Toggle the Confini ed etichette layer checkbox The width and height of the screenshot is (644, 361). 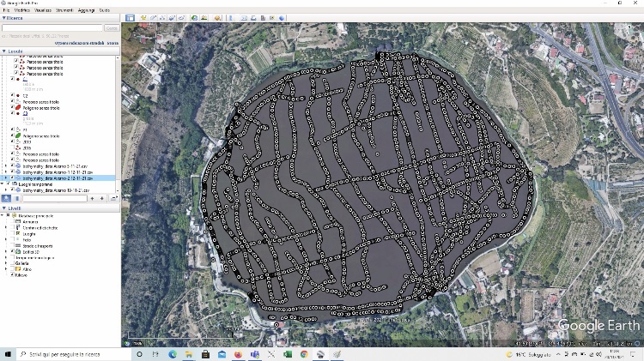pyautogui.click(x=11, y=226)
